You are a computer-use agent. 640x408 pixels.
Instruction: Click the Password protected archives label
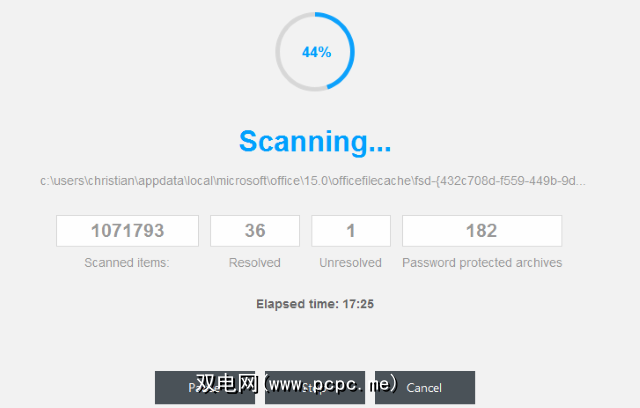point(482,263)
